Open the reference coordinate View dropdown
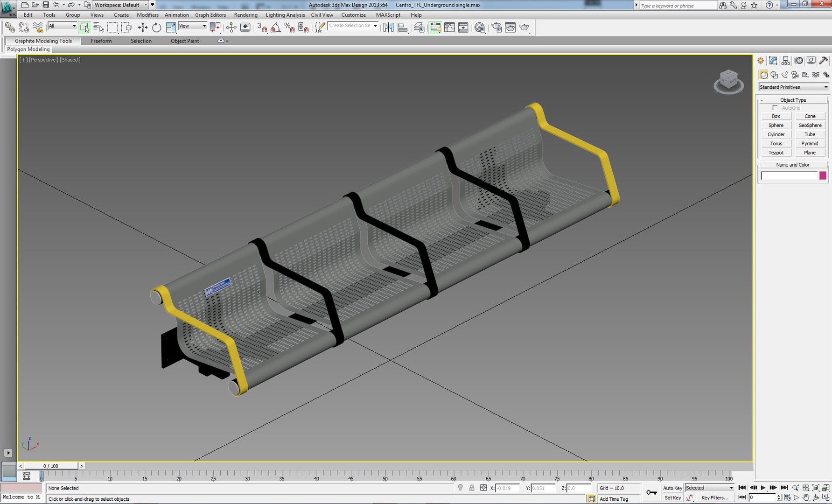Image resolution: width=832 pixels, height=504 pixels. [x=193, y=26]
